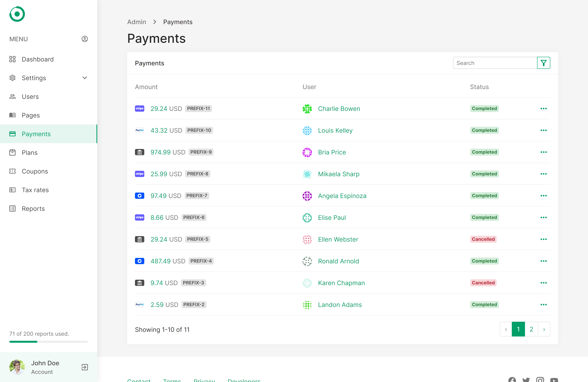Click the green circle logo in the sidebar
The width and height of the screenshot is (588, 382).
click(x=17, y=14)
